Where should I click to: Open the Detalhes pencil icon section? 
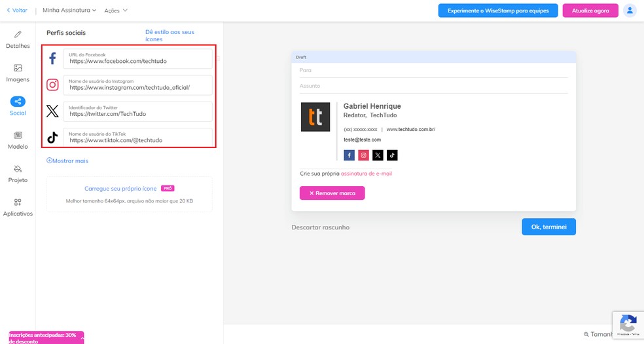point(18,39)
